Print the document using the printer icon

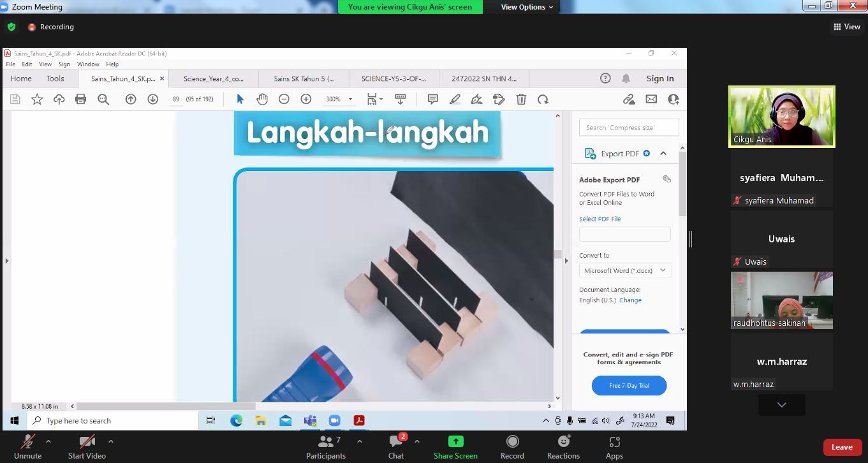click(x=80, y=99)
